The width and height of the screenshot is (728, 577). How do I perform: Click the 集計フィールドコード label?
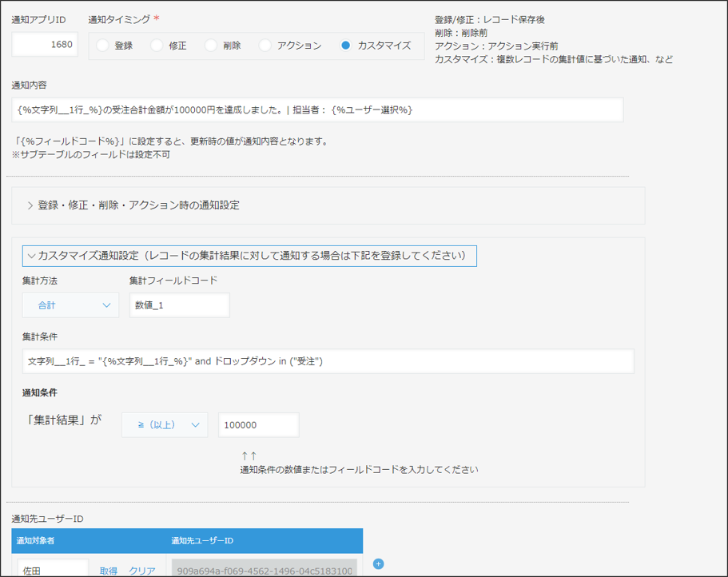click(x=173, y=281)
